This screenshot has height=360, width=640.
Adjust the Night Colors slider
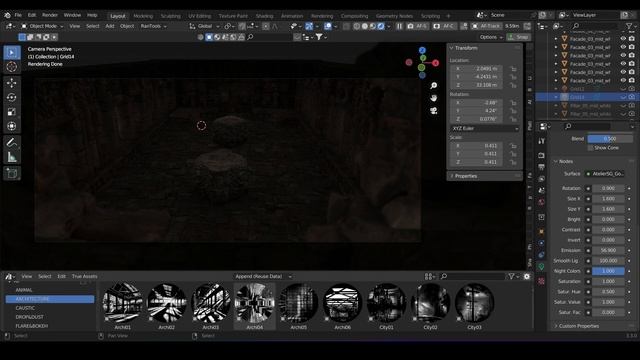tap(608, 271)
